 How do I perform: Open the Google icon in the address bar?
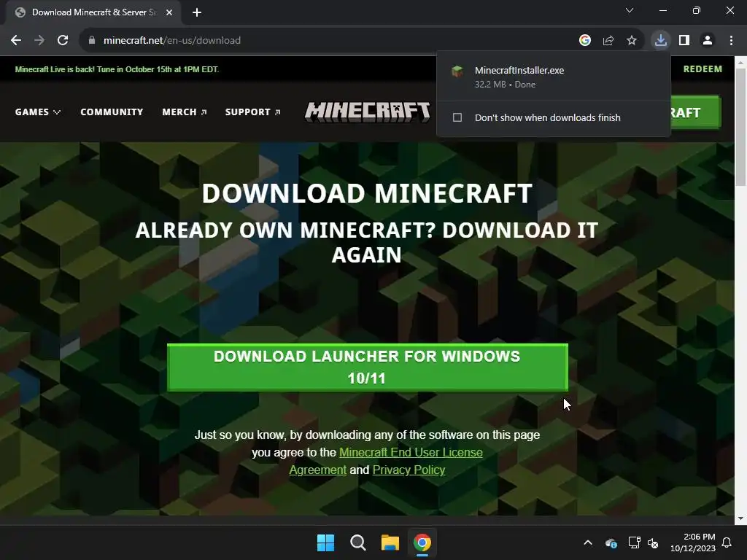click(x=585, y=41)
